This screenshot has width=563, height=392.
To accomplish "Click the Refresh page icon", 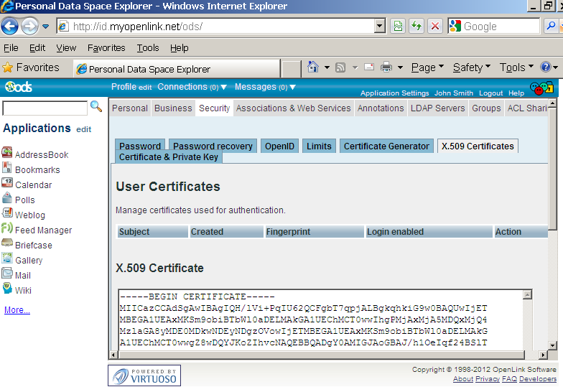I will (x=416, y=27).
